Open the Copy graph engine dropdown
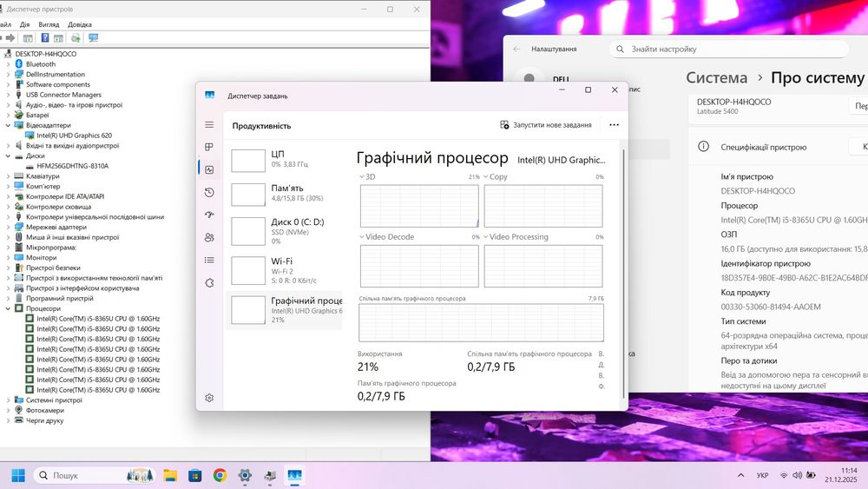 (485, 176)
